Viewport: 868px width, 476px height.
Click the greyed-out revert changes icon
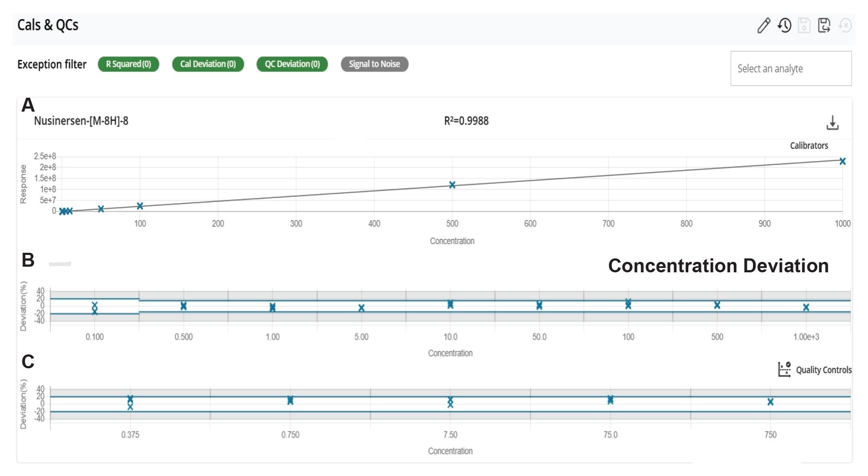[x=845, y=25]
